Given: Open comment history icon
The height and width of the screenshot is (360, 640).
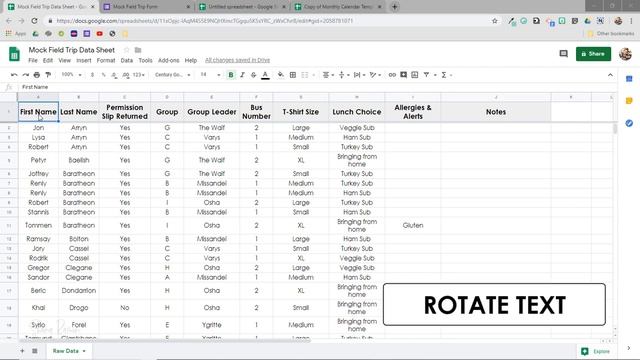Looking at the screenshot, I should (x=563, y=54).
